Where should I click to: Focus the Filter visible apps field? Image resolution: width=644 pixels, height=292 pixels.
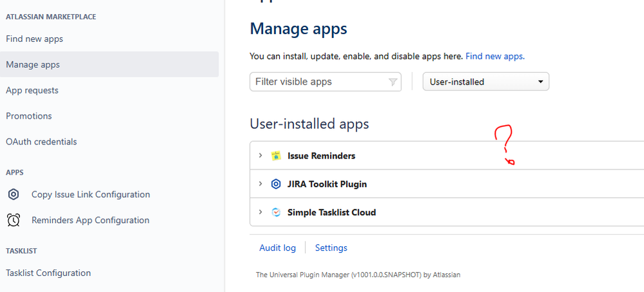(x=326, y=82)
